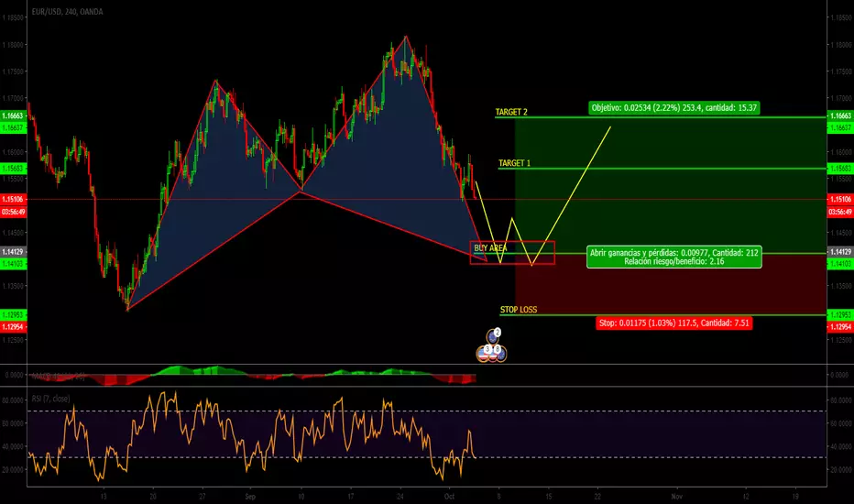Open the EU flag event icon badged 8

(x=500, y=353)
